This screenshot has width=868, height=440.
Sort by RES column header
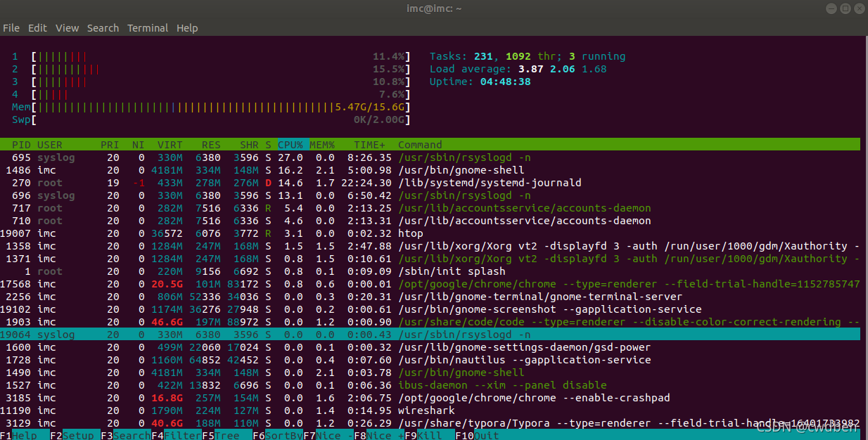tap(211, 145)
